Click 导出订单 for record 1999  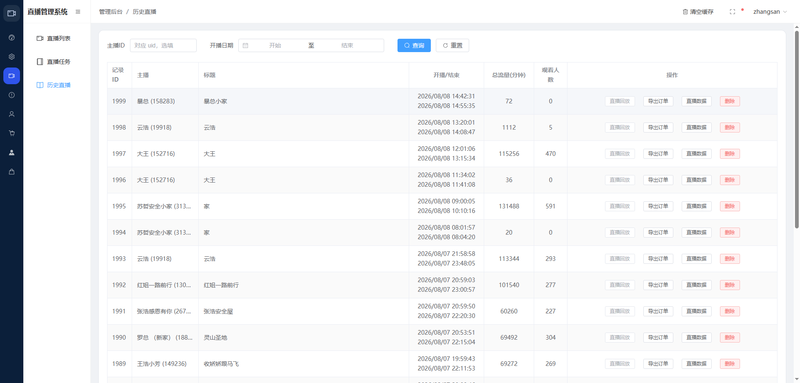658,101
